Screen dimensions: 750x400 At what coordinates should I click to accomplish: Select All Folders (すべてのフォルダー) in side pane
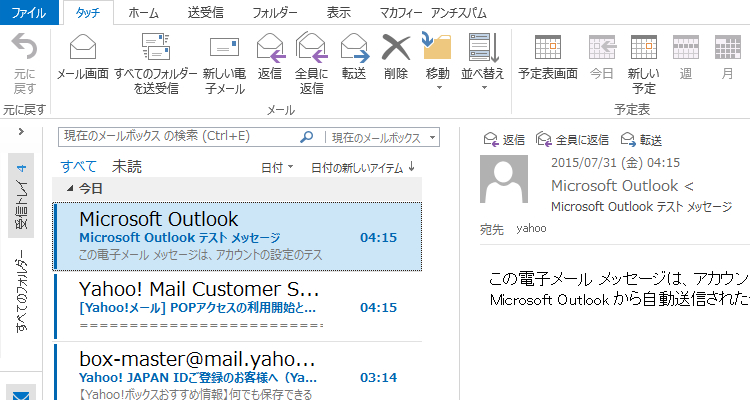pos(21,290)
